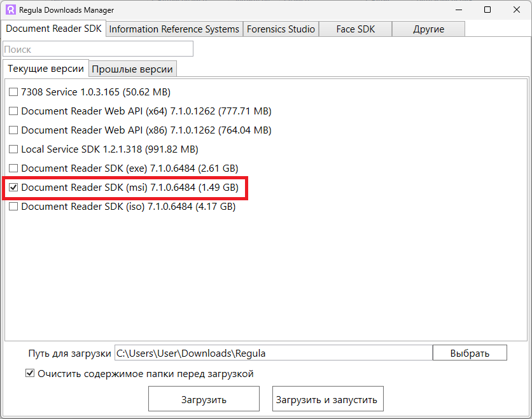This screenshot has height=419, width=532.
Task: Check the 7308 Service 1.0.3.165 checkbox
Action: click(13, 92)
